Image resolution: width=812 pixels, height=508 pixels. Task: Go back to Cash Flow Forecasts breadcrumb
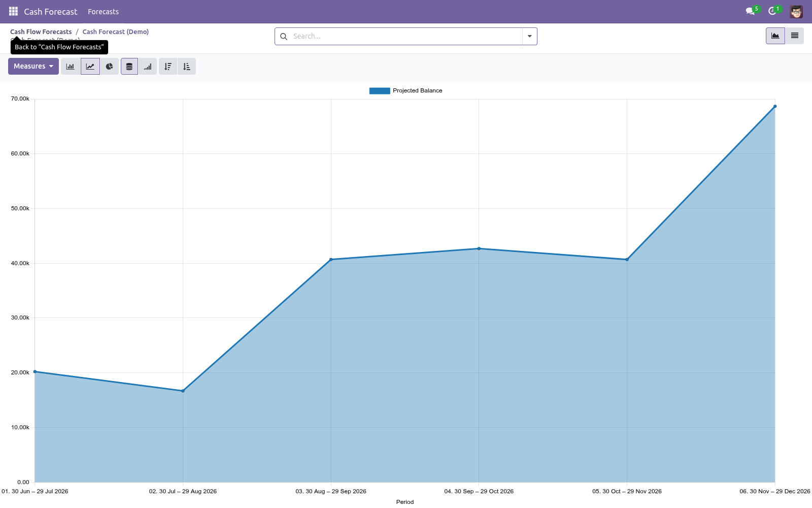[41, 31]
